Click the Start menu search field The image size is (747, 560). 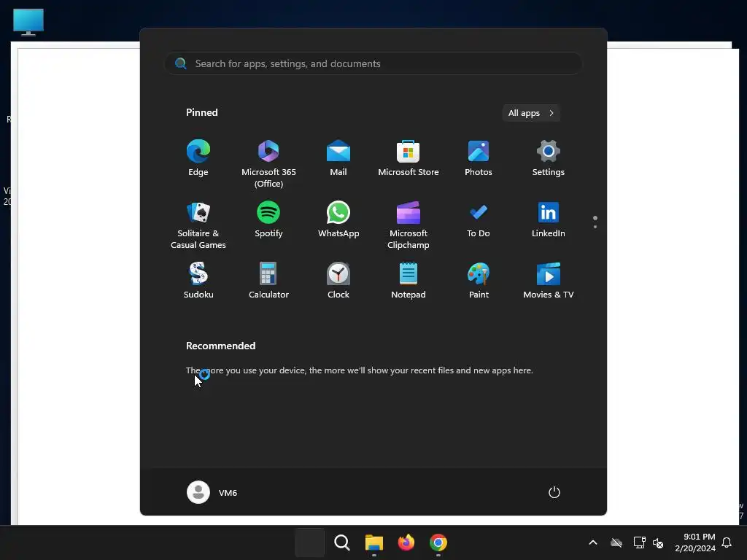pyautogui.click(x=373, y=63)
